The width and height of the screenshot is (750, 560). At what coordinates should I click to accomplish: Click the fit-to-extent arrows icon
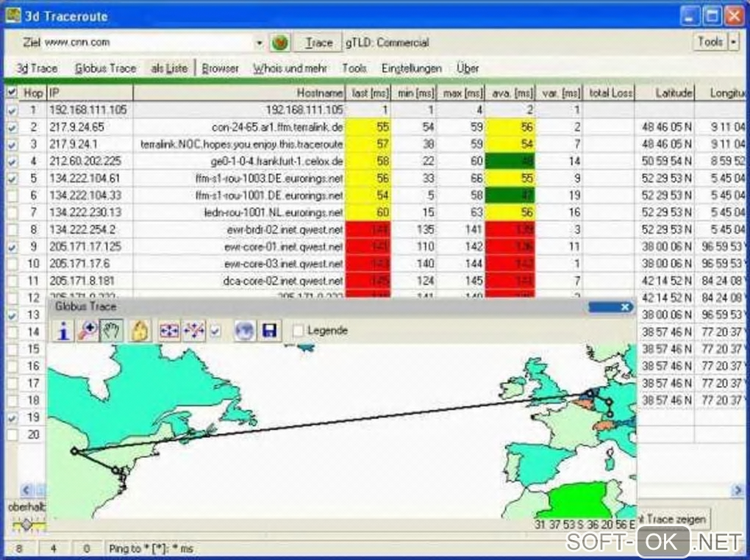point(169,331)
